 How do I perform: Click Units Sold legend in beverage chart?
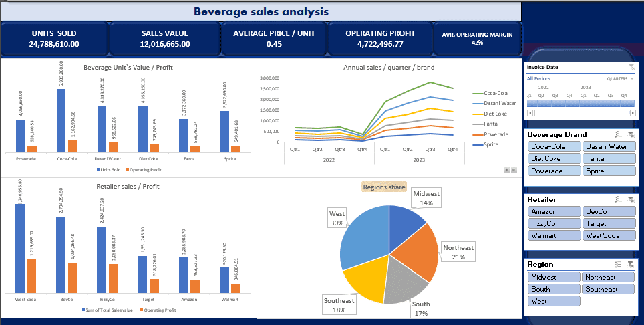[109, 170]
